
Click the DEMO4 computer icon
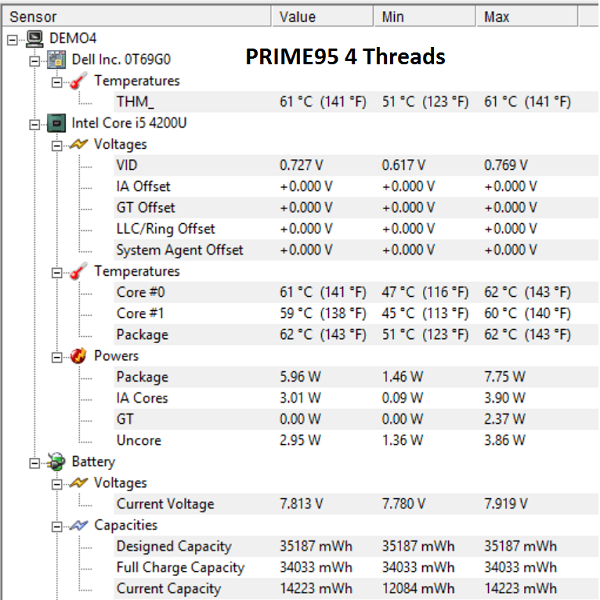click(x=34, y=39)
